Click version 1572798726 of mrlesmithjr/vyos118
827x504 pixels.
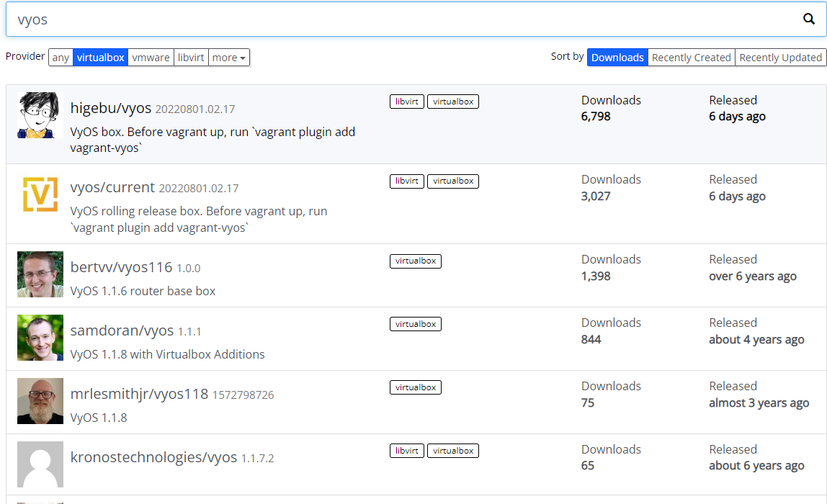point(243,395)
